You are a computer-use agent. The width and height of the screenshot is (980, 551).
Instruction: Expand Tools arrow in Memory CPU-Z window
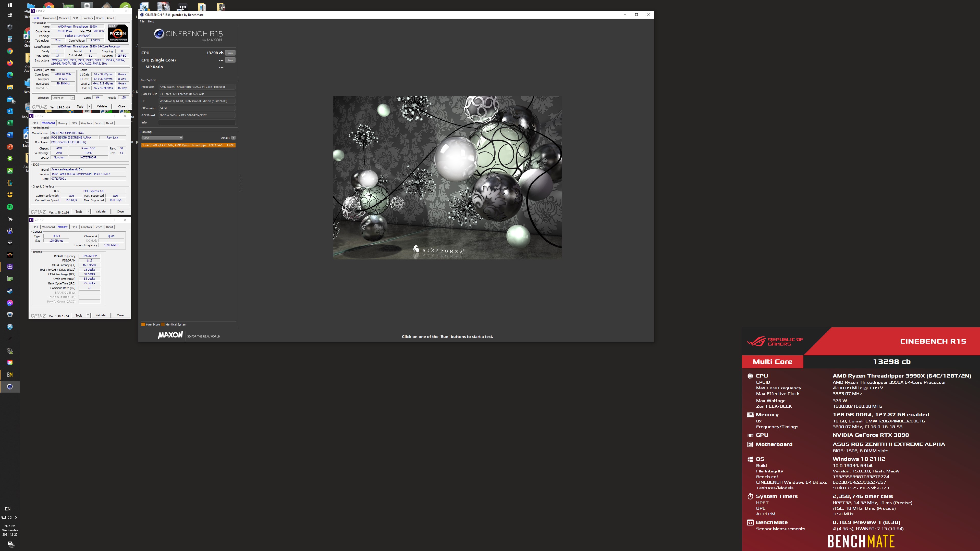[x=88, y=315]
